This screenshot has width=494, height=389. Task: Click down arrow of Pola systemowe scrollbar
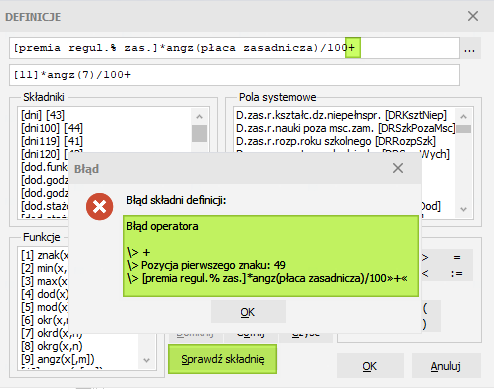[x=463, y=209]
